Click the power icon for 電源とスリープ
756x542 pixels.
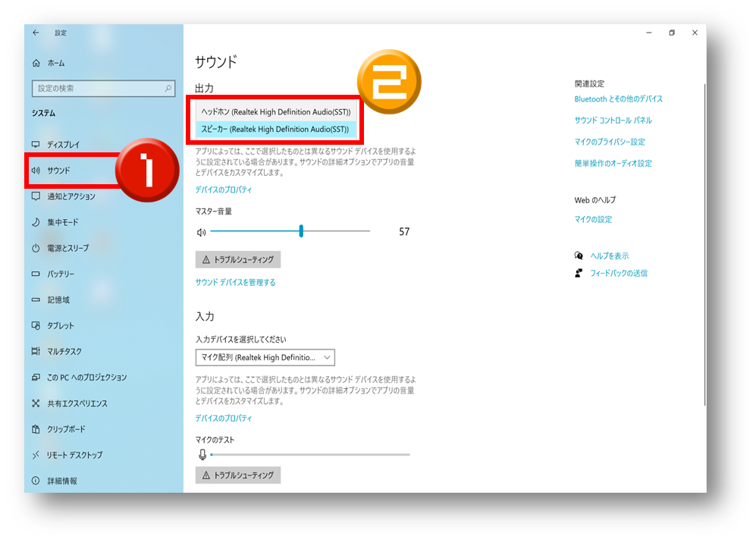point(36,249)
